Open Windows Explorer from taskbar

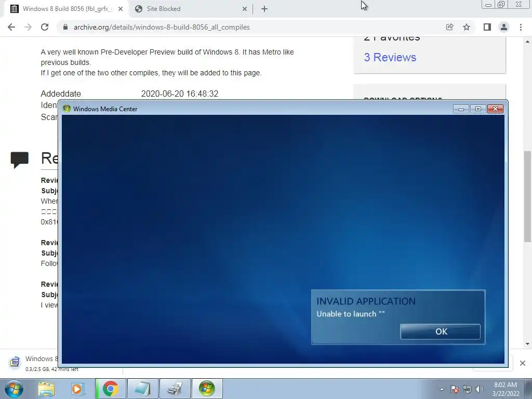[46, 389]
